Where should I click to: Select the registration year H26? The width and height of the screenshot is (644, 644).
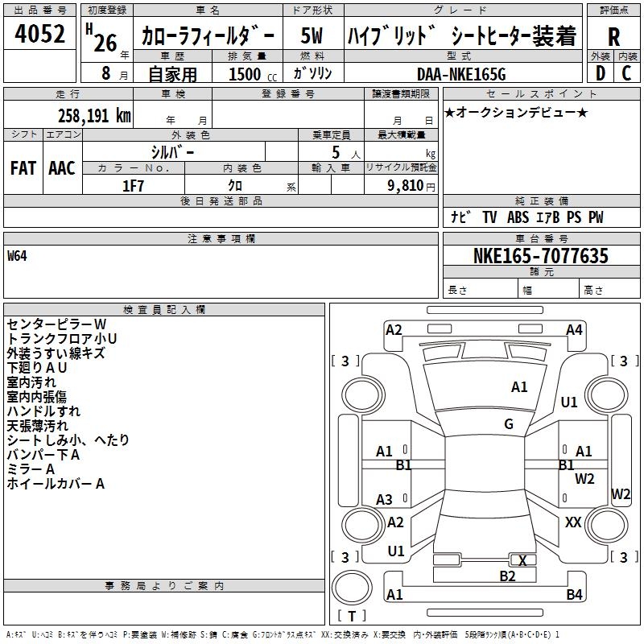[102, 38]
